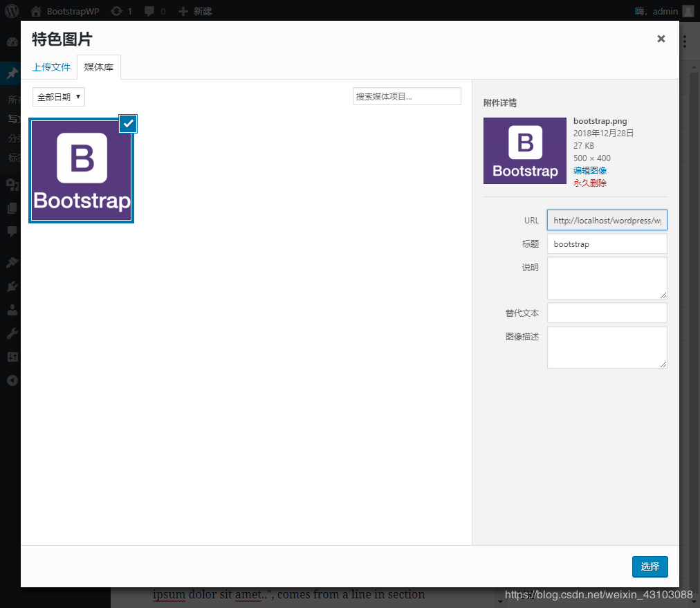Focus the 替代文本 alt text field

[x=607, y=313]
